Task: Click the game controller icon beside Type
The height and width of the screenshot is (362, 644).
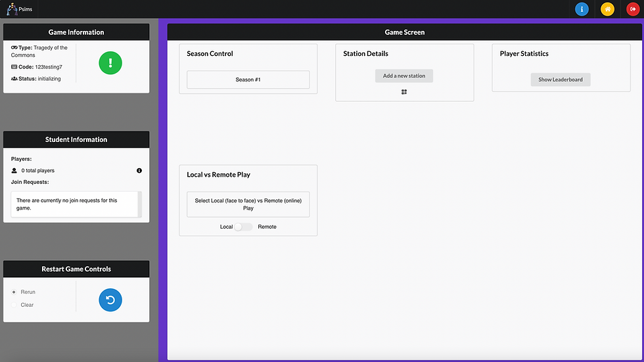Action: 14,47
